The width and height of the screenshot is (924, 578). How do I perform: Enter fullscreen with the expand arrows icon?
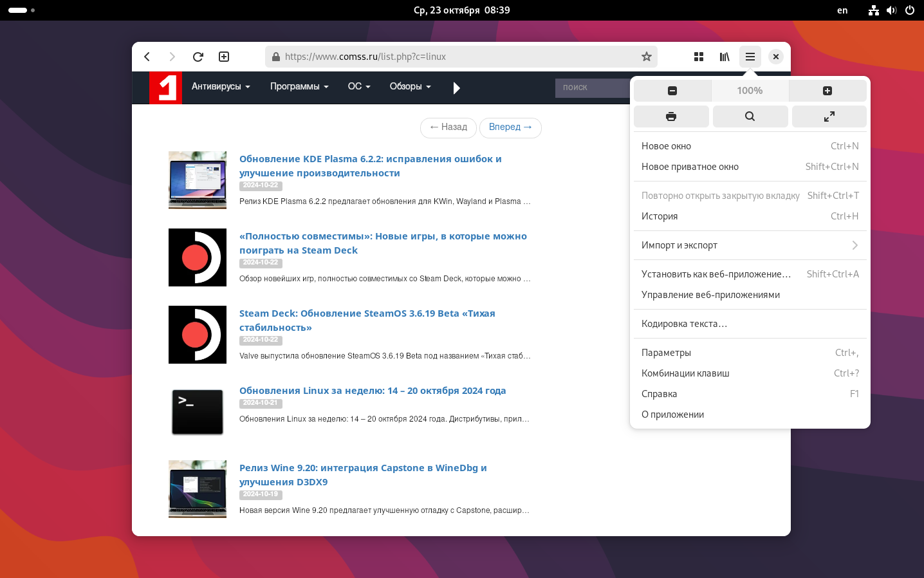(x=829, y=117)
